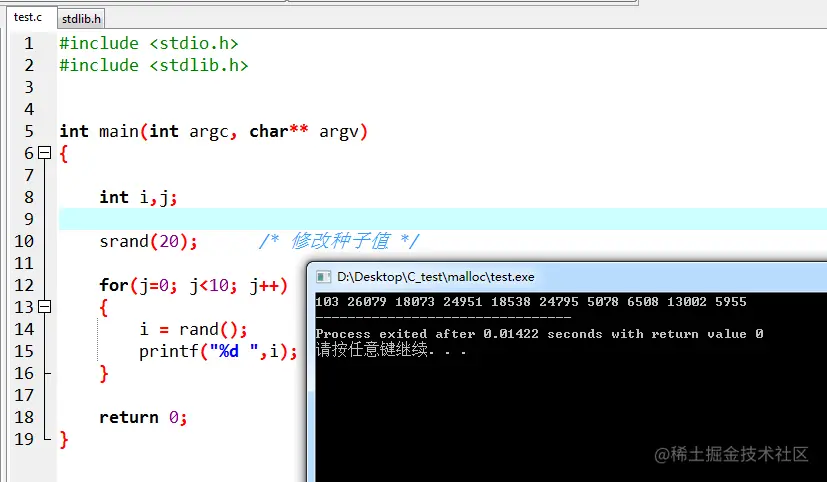Click the i = rand(); statement

(x=193, y=330)
